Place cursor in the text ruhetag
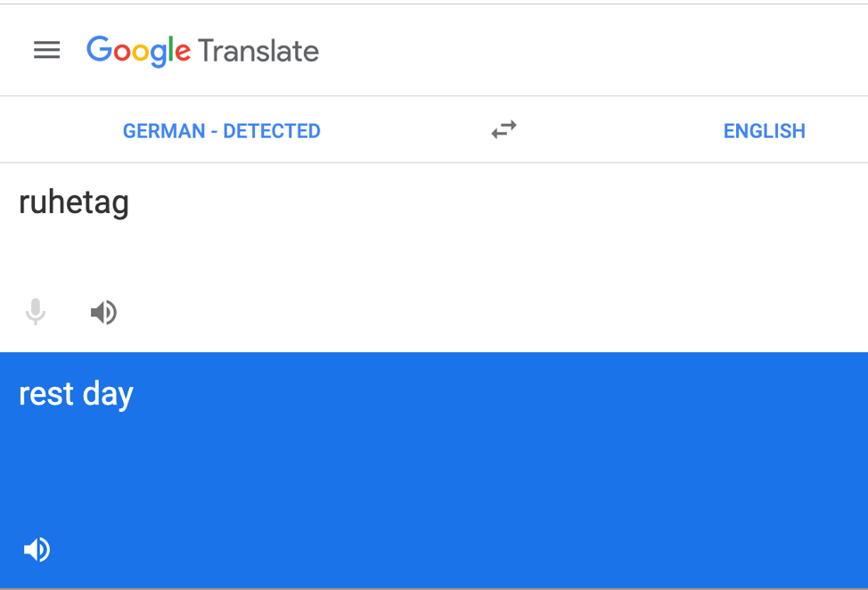 (74, 203)
